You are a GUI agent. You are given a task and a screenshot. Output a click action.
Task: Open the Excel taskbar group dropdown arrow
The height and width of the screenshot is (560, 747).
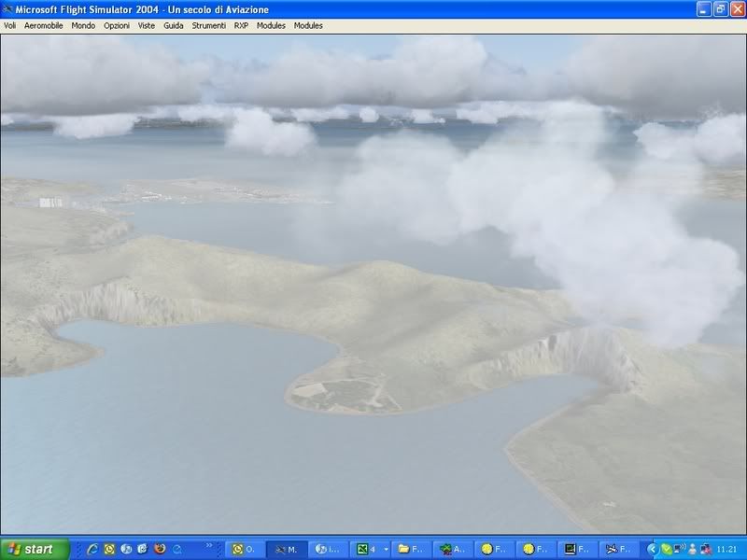[x=386, y=550]
